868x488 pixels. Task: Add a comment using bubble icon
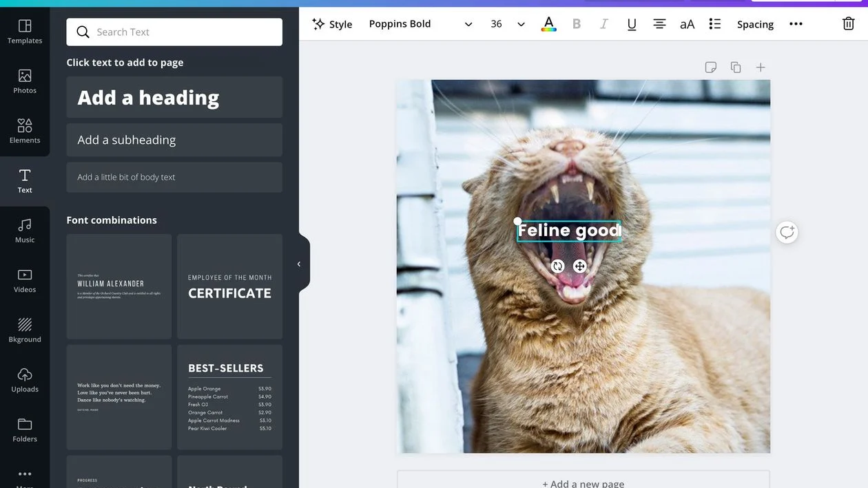pos(787,232)
